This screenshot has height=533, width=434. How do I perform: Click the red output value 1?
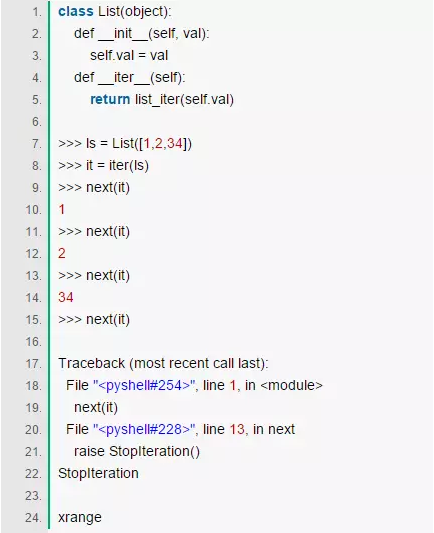pyautogui.click(x=62, y=209)
